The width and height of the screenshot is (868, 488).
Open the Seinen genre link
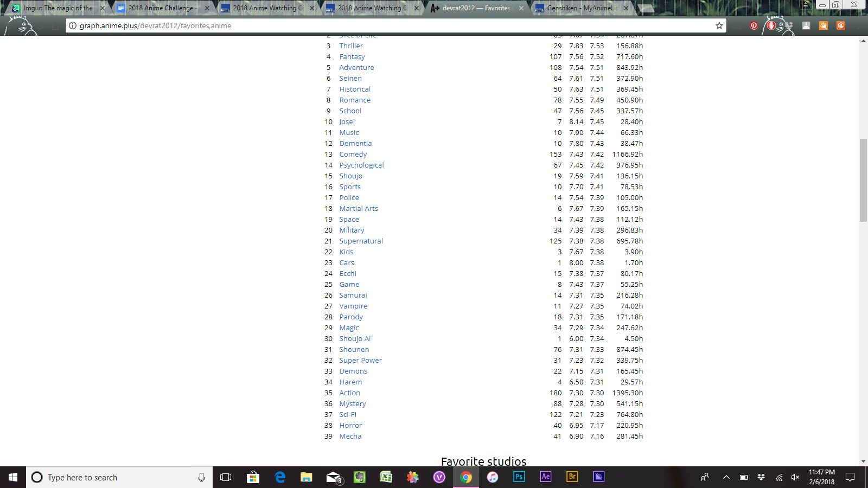click(350, 79)
